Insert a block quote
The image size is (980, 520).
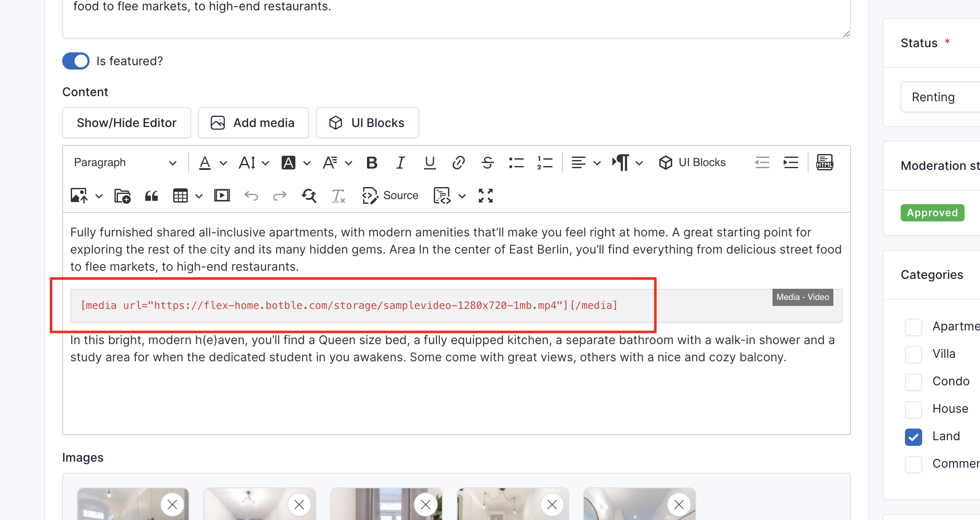[x=151, y=196]
